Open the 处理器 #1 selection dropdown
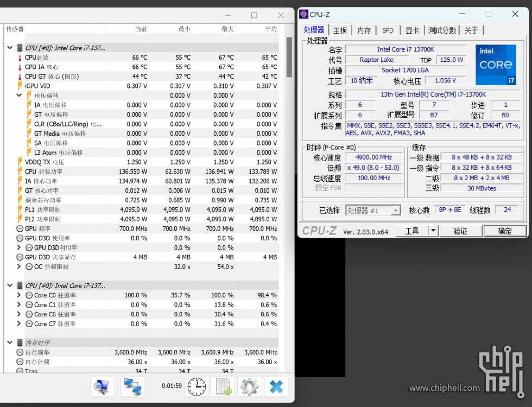This screenshot has width=532, height=407. 395,211
